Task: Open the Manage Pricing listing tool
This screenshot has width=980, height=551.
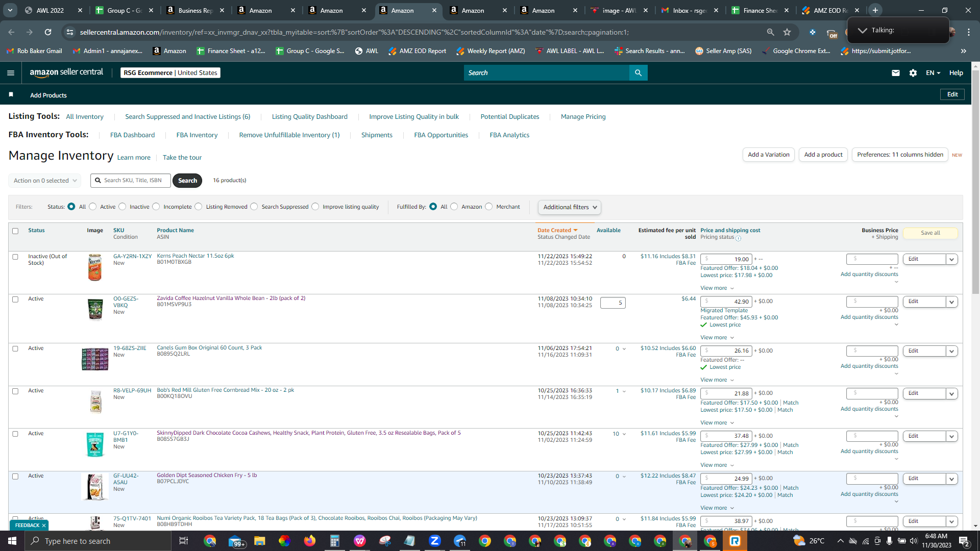Action: coord(583,117)
